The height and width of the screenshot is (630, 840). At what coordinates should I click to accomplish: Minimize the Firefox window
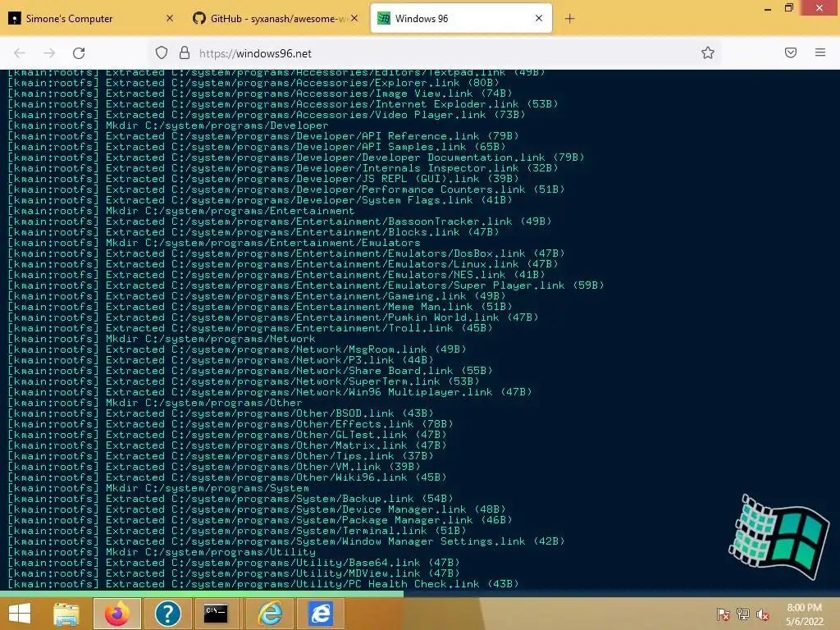tap(768, 8)
